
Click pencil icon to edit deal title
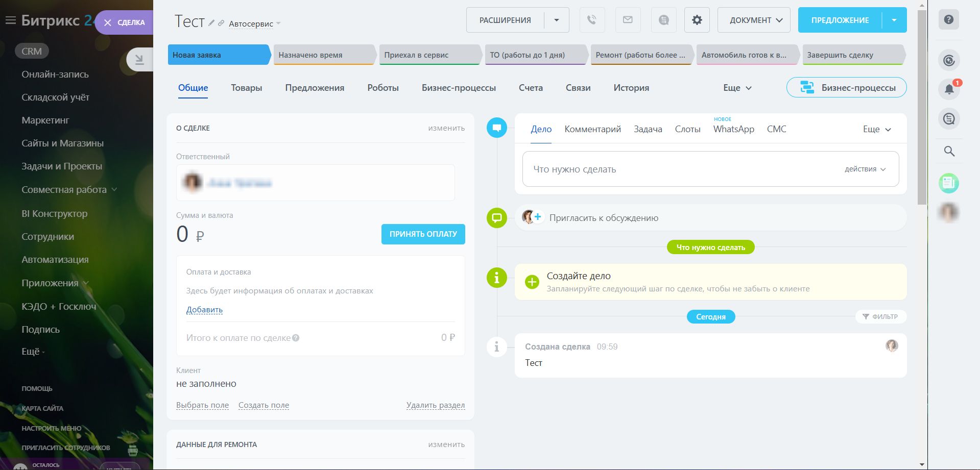coord(211,23)
